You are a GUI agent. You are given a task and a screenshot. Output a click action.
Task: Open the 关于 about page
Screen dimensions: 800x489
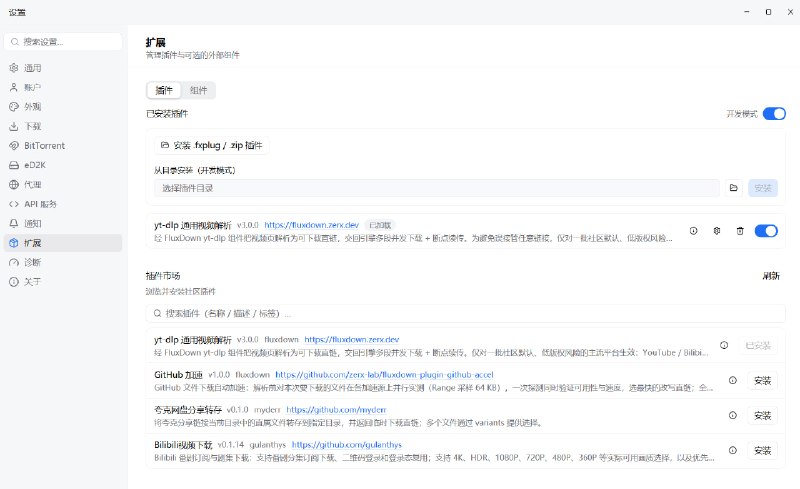coord(63,281)
